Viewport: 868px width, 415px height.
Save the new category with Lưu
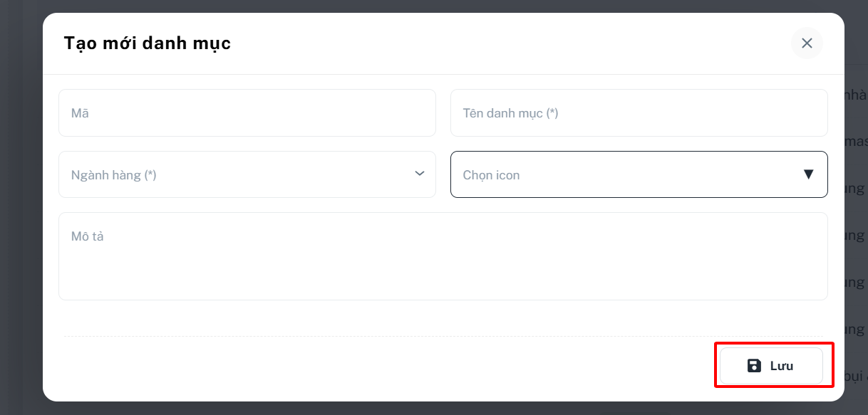click(x=771, y=366)
